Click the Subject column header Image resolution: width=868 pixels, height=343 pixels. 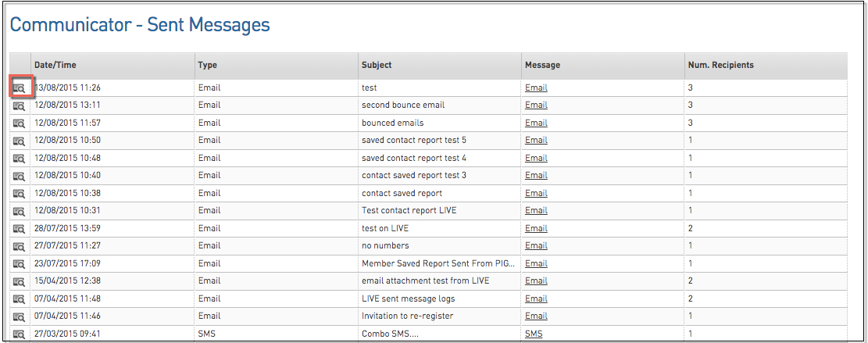pos(377,65)
